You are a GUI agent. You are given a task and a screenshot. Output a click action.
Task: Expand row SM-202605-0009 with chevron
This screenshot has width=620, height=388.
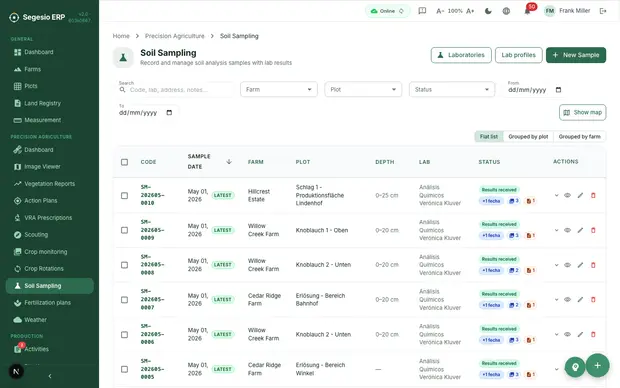tap(556, 230)
